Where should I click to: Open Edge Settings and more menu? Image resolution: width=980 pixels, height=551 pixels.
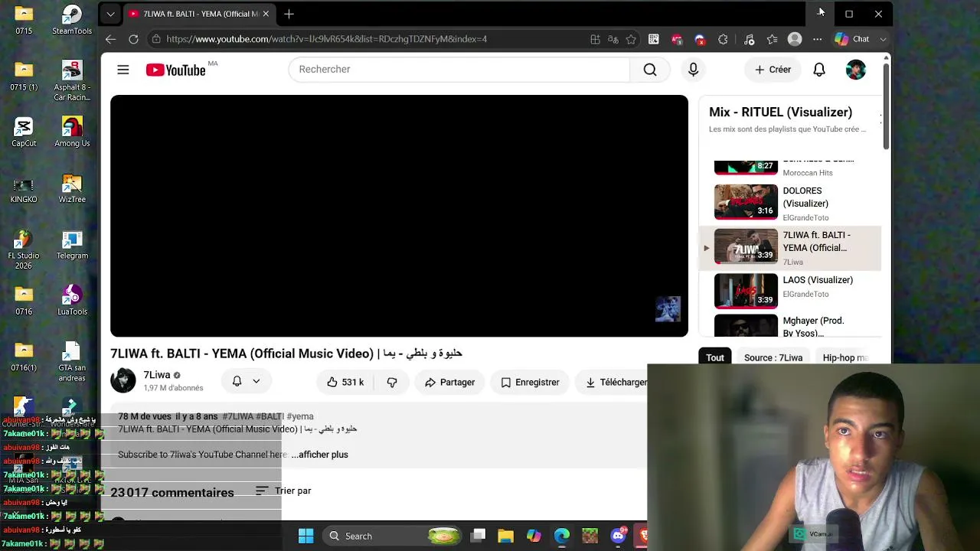coord(817,39)
